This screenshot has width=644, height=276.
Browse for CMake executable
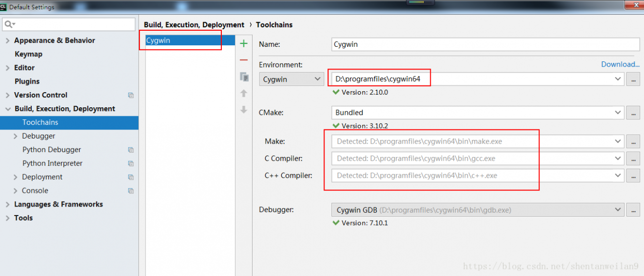[x=633, y=113]
